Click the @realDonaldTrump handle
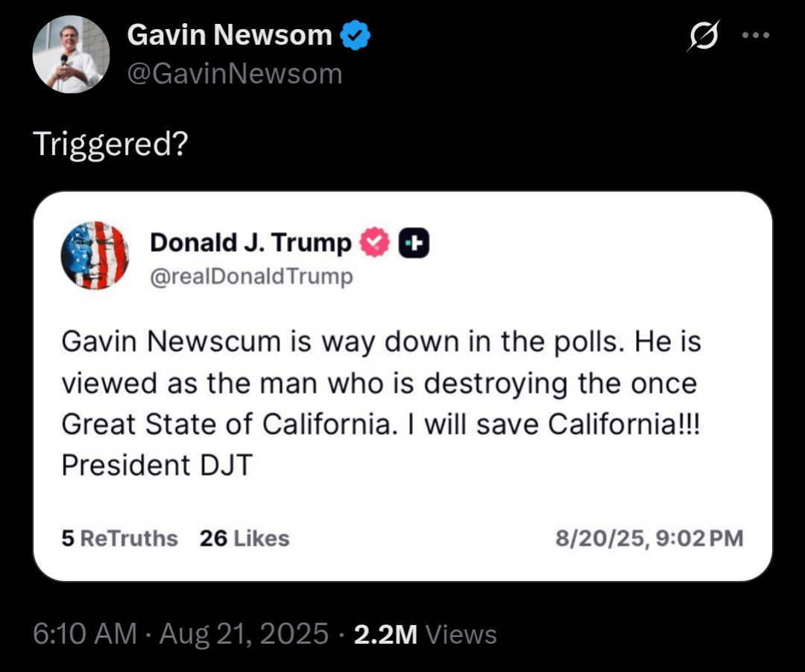The image size is (805, 672). click(252, 276)
